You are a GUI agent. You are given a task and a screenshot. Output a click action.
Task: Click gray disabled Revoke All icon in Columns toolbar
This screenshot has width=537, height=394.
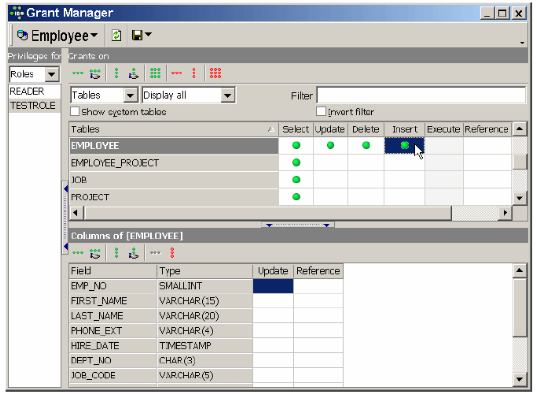click(155, 253)
